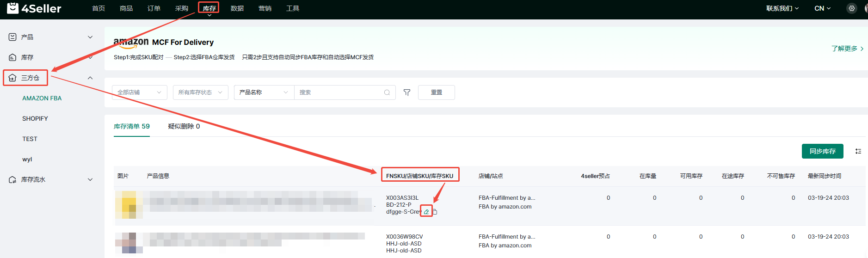Image resolution: width=868 pixels, height=258 pixels.
Task: Click the 4seller预占 column header
Action: (x=596, y=176)
